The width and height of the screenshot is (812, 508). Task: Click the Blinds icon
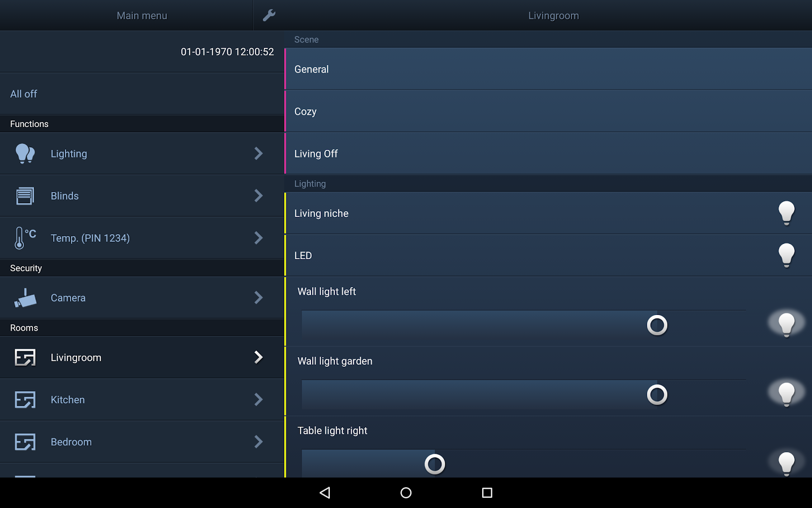(x=25, y=196)
